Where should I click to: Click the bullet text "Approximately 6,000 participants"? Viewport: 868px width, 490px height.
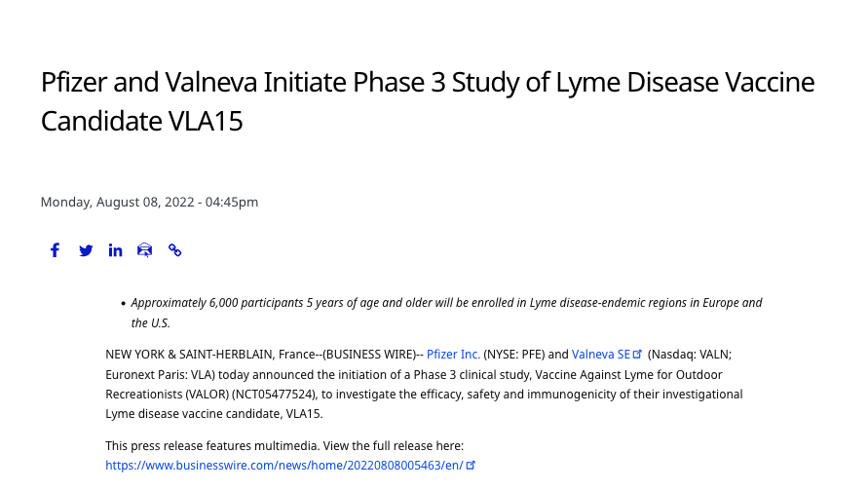coord(216,303)
